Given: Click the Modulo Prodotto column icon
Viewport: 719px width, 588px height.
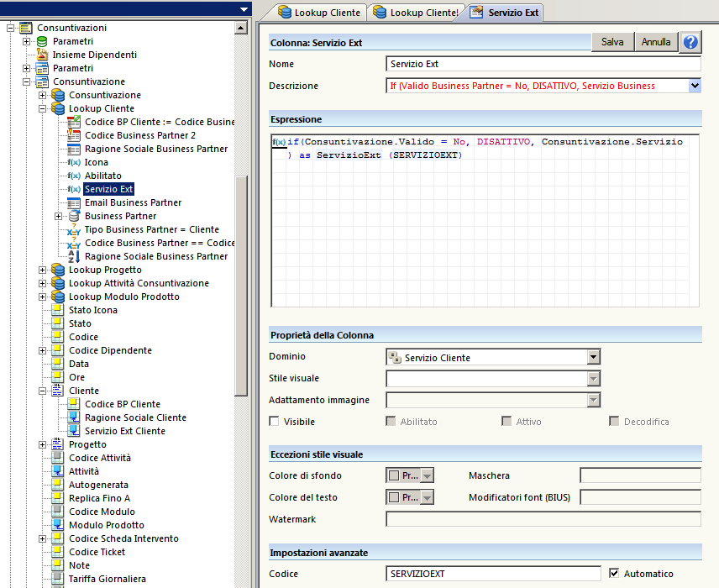Looking at the screenshot, I should click(x=58, y=525).
